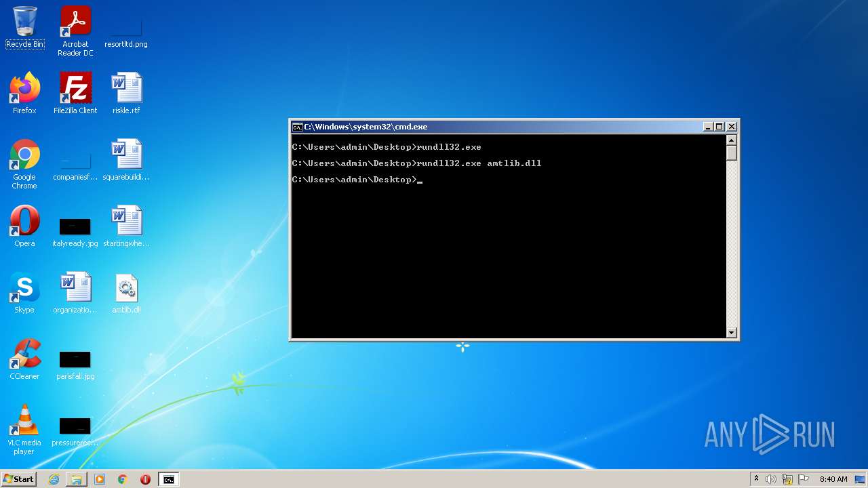Open Opera from the taskbar

[145, 479]
